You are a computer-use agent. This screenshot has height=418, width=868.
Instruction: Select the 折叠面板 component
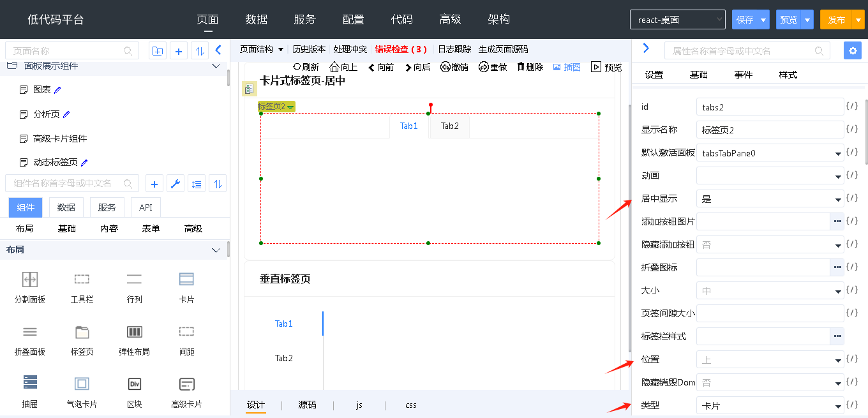(x=30, y=340)
